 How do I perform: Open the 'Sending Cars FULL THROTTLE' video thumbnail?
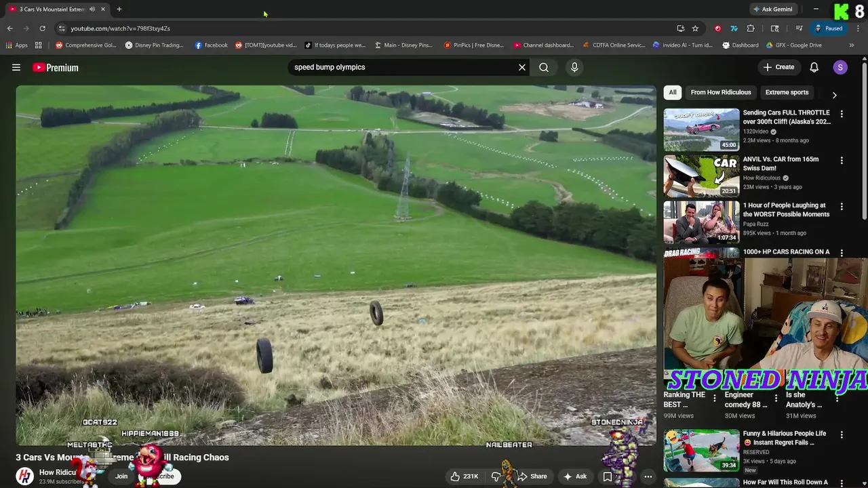point(701,129)
